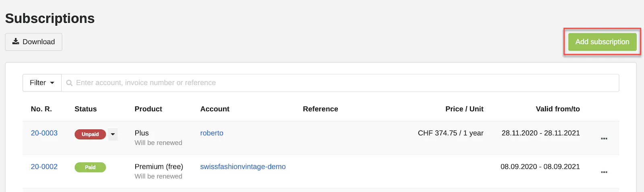Open the roberto account link
The image size is (644, 192).
212,133
